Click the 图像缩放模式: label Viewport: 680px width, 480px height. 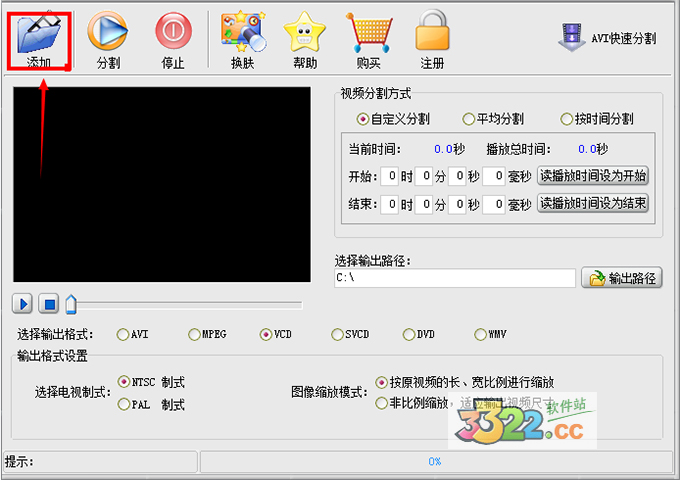(329, 392)
